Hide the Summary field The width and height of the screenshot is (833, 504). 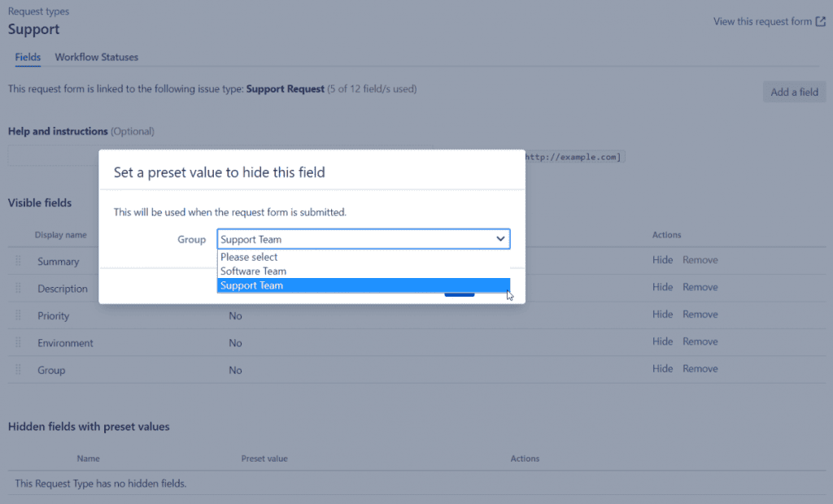pyautogui.click(x=662, y=260)
